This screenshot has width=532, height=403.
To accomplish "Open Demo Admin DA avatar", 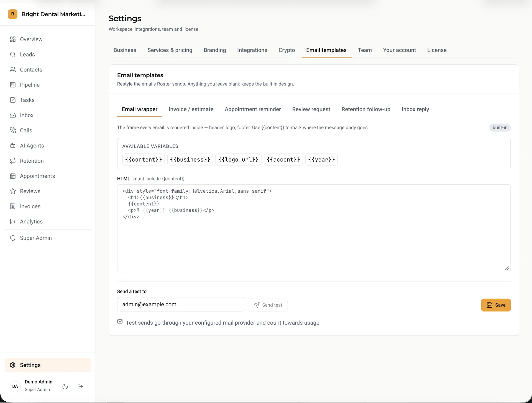I will [15, 387].
